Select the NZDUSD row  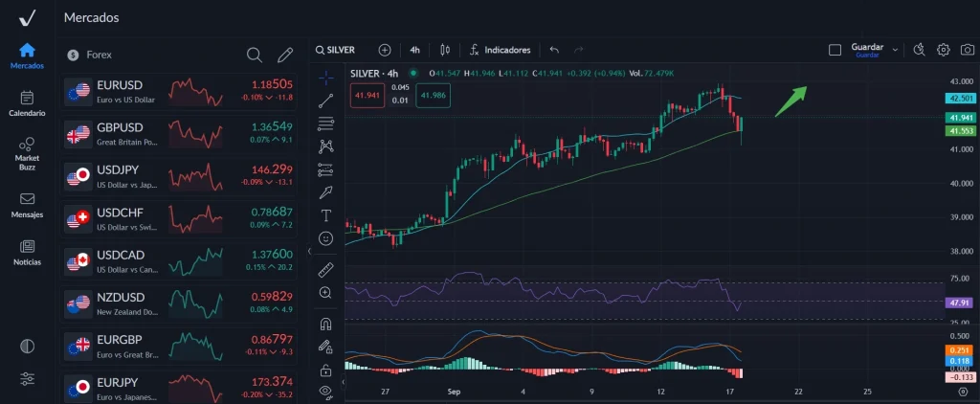pos(178,303)
